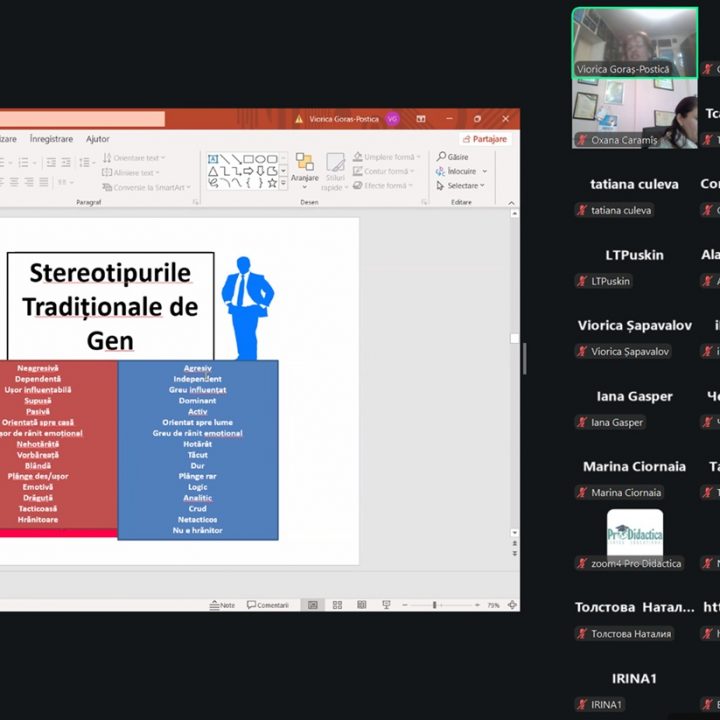Click fit slide to window icon
The height and width of the screenshot is (720, 720).
pyautogui.click(x=513, y=605)
